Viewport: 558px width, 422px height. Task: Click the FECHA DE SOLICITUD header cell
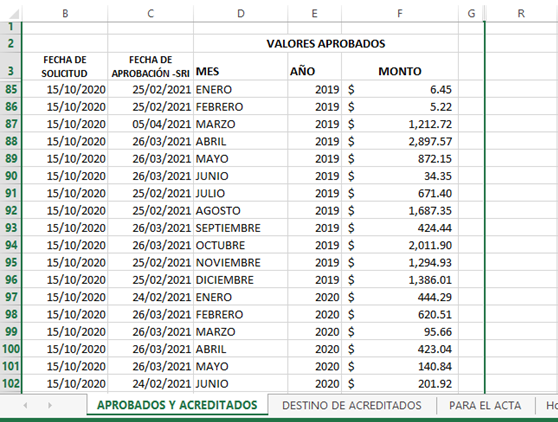[65, 67]
